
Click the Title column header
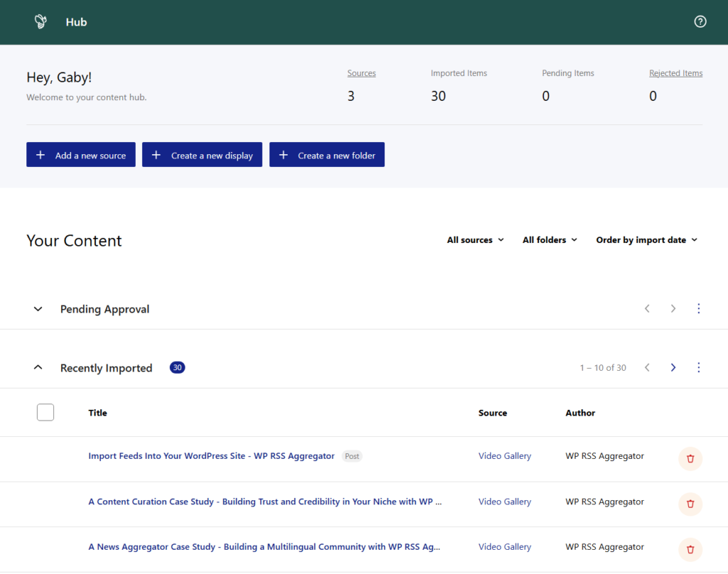(97, 413)
